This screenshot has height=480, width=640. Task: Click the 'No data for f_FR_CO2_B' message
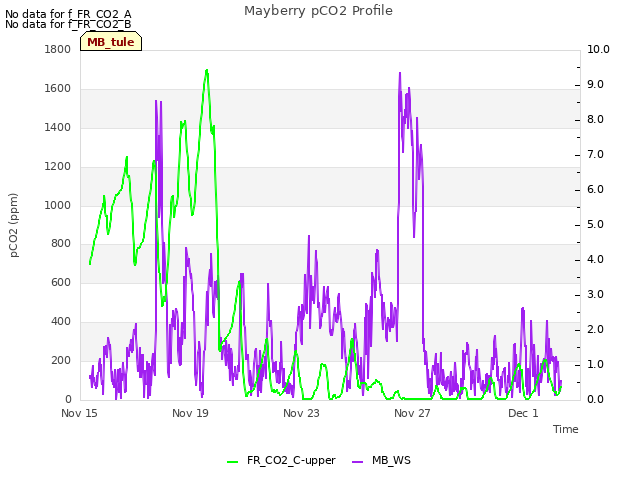coord(68,24)
